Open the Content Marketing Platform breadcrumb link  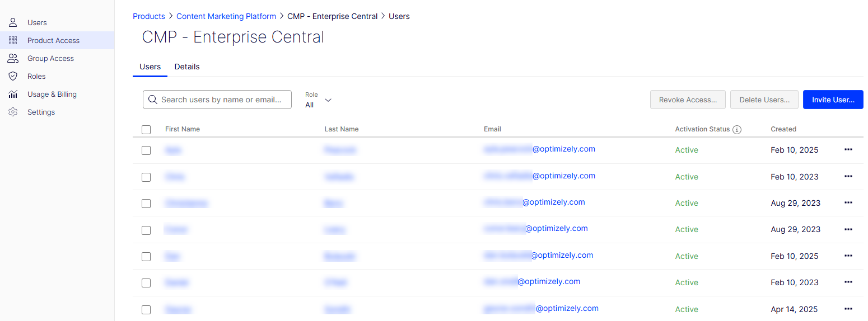coord(226,16)
